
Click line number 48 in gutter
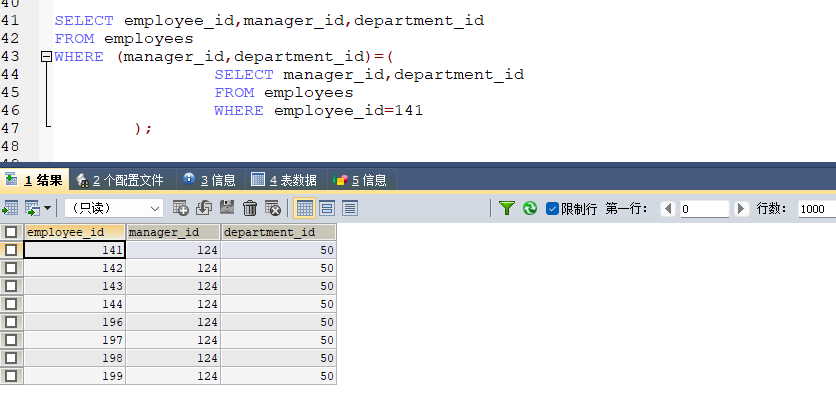tap(10, 146)
